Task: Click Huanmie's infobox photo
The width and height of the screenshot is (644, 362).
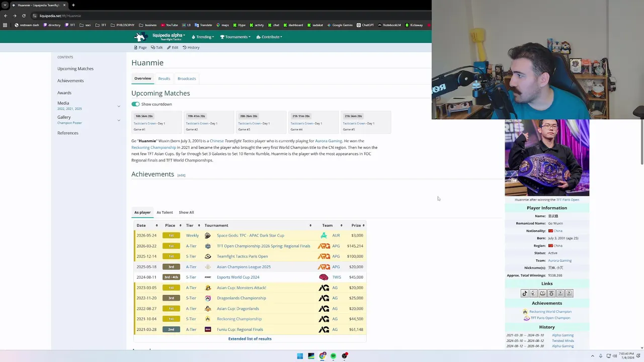Action: (x=547, y=157)
